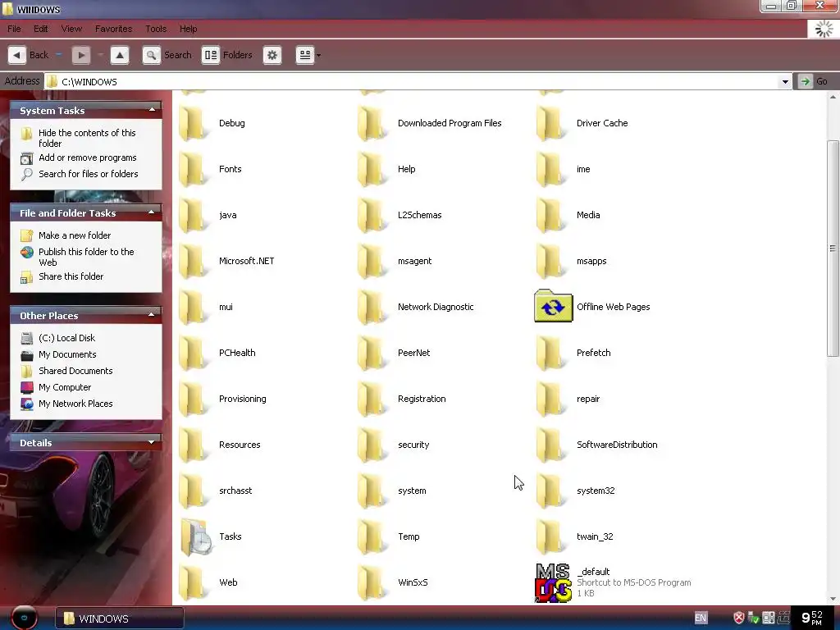
Task: Click the gear icon in toolbar
Action: [272, 55]
